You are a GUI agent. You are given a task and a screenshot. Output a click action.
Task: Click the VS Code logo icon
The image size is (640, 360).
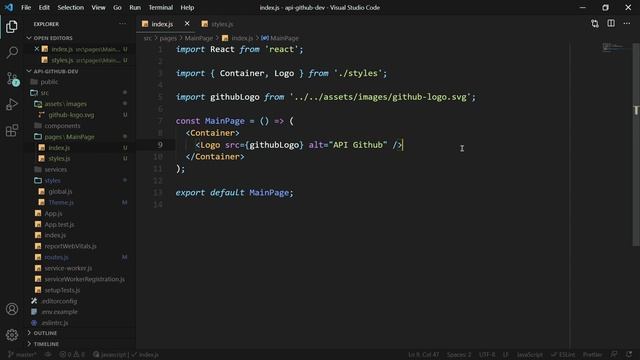point(9,7)
